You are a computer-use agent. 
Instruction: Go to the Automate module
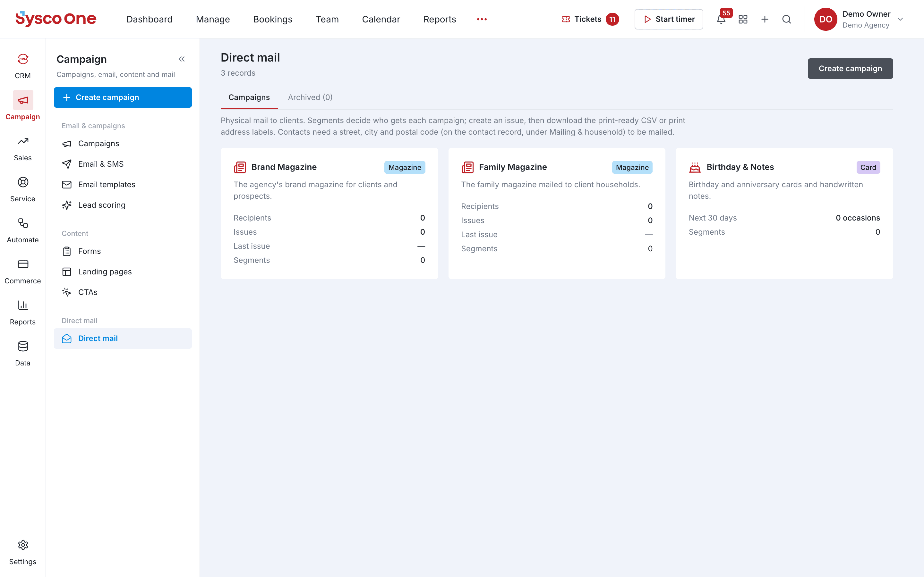click(x=22, y=230)
